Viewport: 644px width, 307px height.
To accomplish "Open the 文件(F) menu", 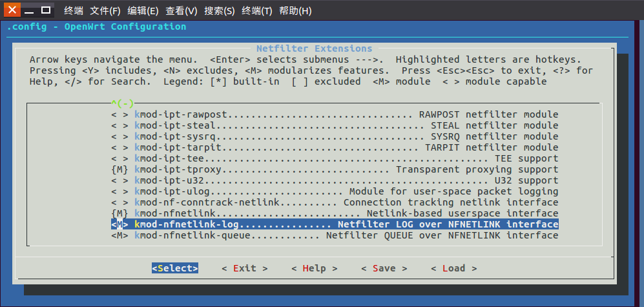I will tap(105, 11).
